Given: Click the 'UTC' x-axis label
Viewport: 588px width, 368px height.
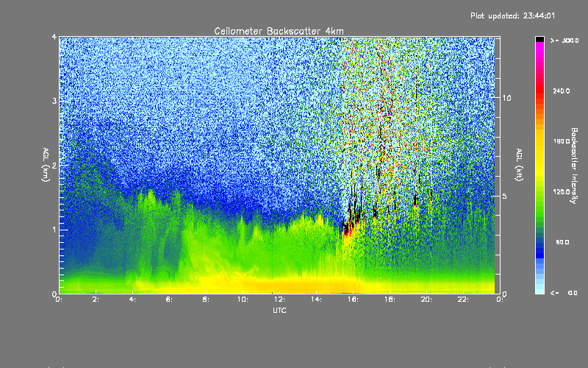Looking at the screenshot, I should tap(279, 310).
